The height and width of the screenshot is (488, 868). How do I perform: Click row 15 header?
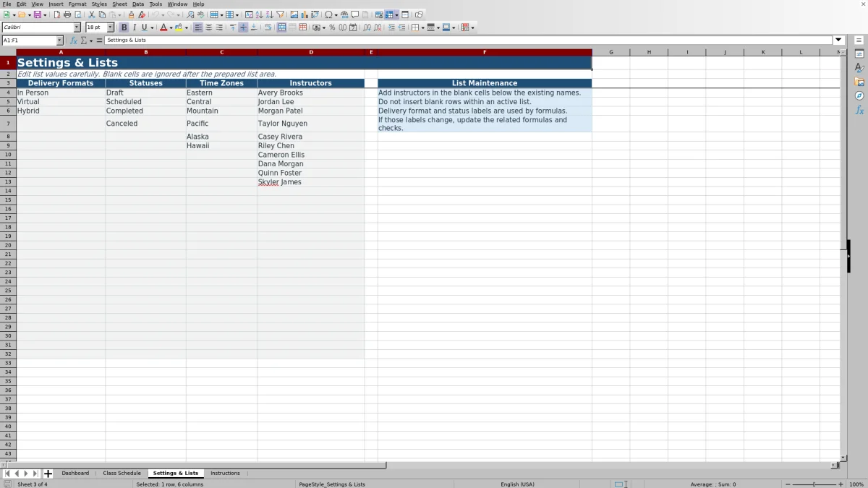[8, 200]
